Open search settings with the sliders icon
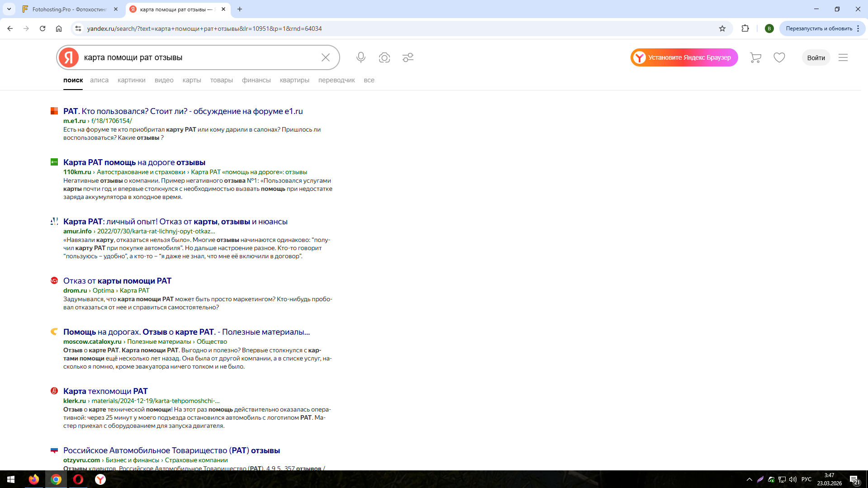This screenshot has width=868, height=488. pos(408,57)
